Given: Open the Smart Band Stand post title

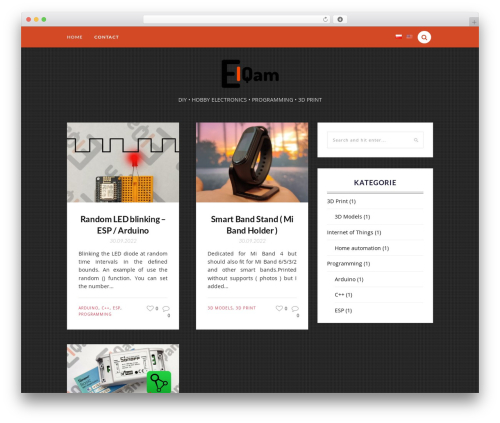Looking at the screenshot, I should [252, 225].
